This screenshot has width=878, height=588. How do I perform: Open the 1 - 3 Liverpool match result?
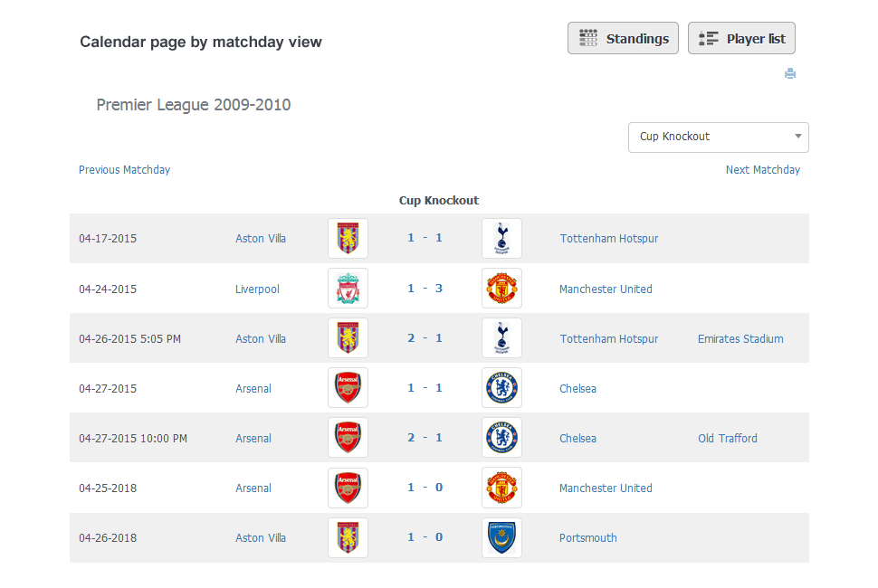(x=425, y=289)
